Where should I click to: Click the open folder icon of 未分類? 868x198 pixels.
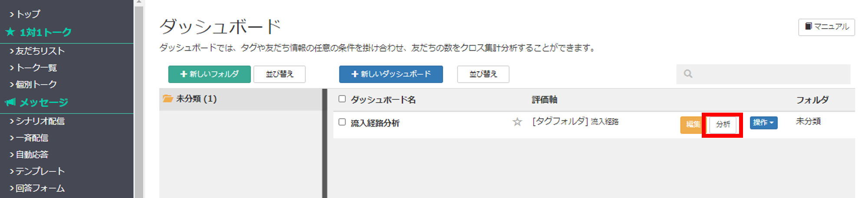coord(168,99)
